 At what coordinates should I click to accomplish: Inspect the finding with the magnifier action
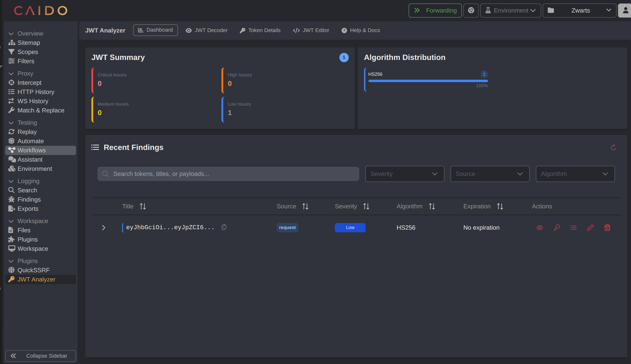(x=557, y=227)
